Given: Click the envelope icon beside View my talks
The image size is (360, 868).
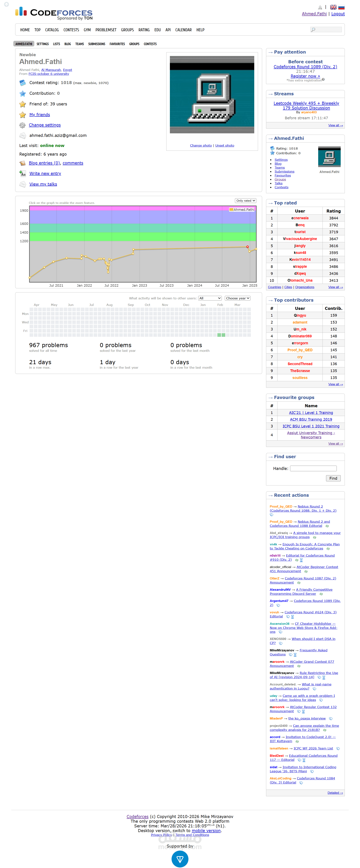Looking at the screenshot, I should (x=23, y=184).
